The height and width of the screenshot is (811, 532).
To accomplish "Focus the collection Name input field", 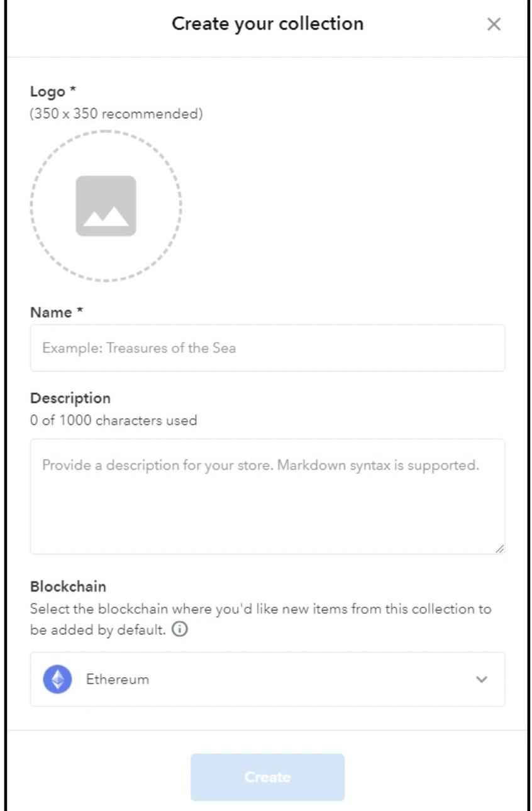I will [x=267, y=348].
